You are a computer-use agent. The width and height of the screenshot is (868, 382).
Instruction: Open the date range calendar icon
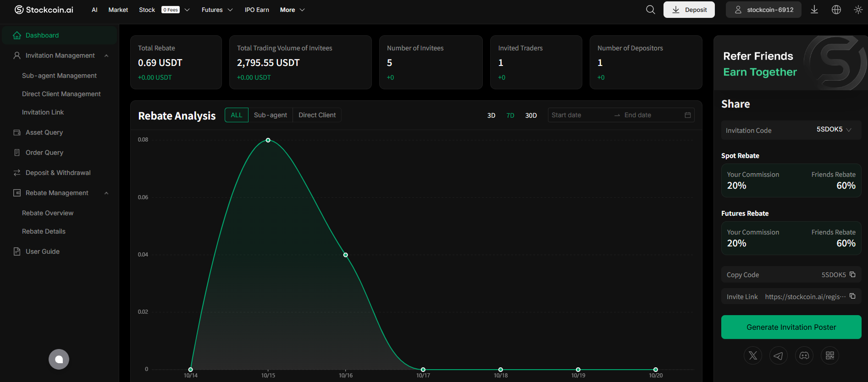click(x=688, y=115)
